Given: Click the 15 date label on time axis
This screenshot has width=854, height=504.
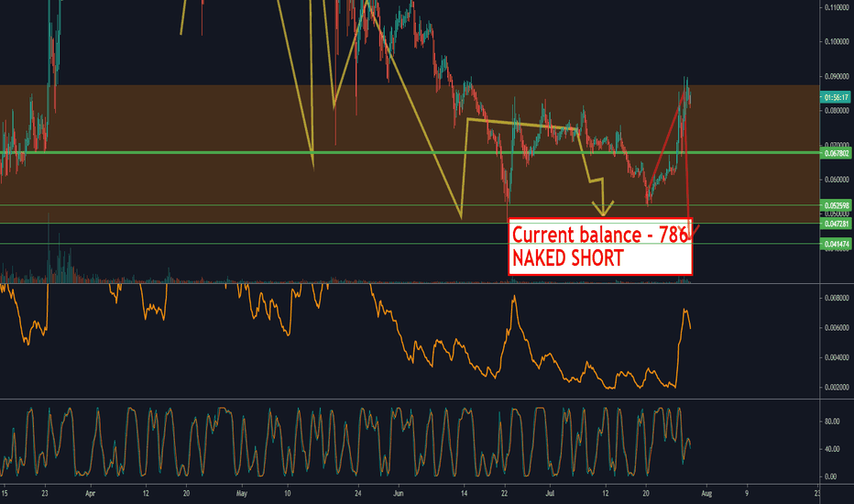Looking at the screenshot, I should (5, 494).
